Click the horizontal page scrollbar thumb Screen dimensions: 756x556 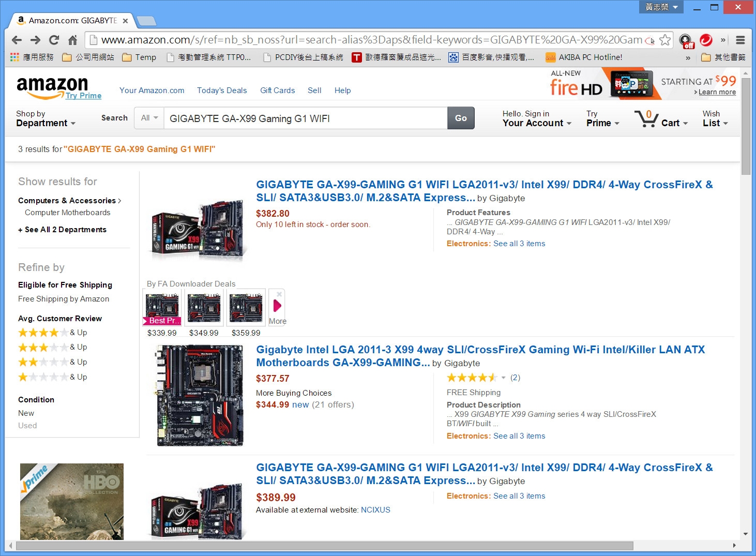coord(325,546)
